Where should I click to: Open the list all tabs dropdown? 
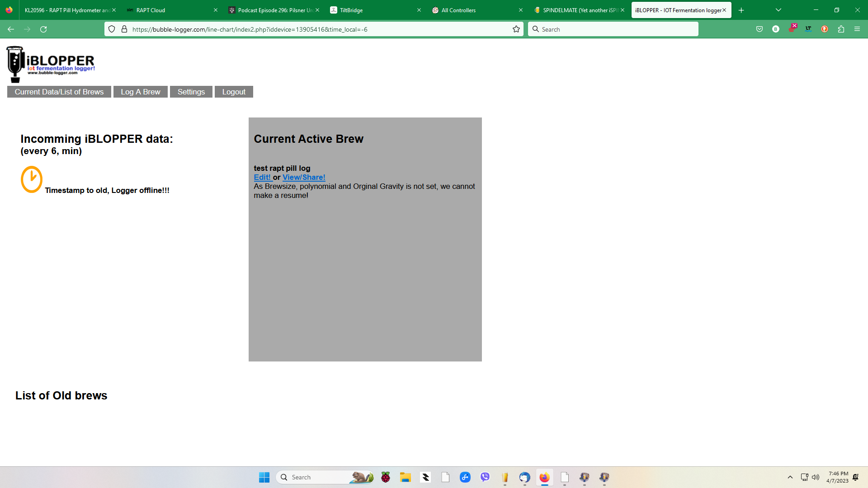[x=778, y=10]
